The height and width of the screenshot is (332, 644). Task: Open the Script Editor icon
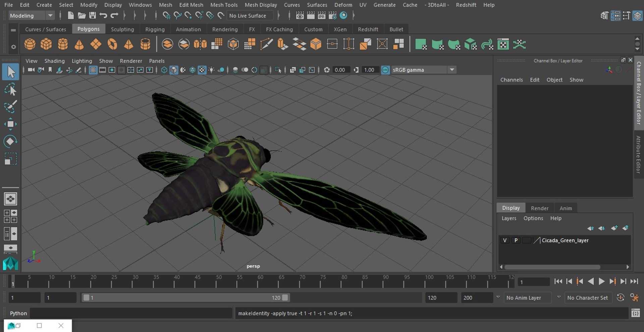coord(635,313)
